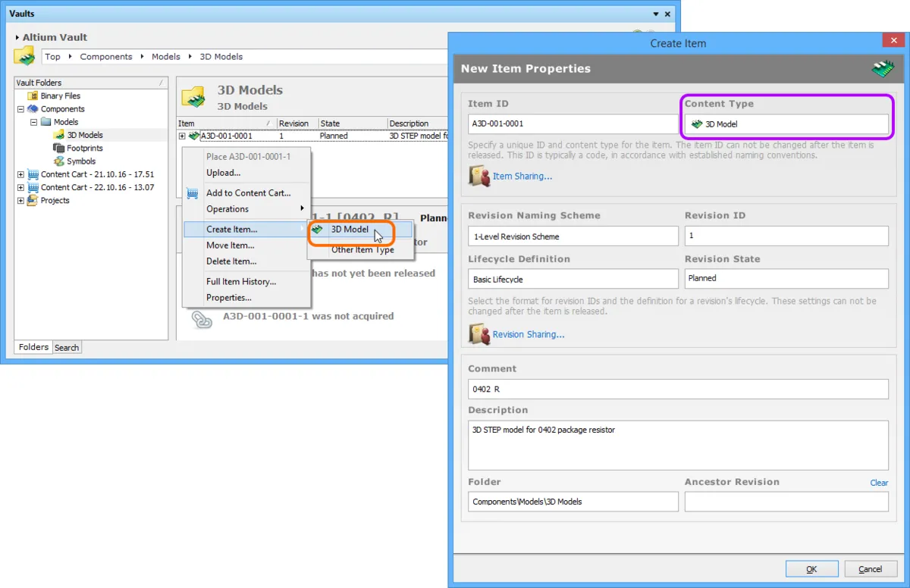910x588 pixels.
Task: Click the Content Cart 21.10.16 cart icon
Action: [x=33, y=174]
